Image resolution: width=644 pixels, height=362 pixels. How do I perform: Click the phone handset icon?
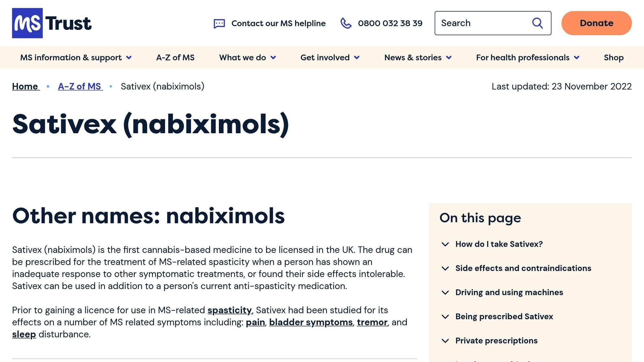pyautogui.click(x=346, y=23)
